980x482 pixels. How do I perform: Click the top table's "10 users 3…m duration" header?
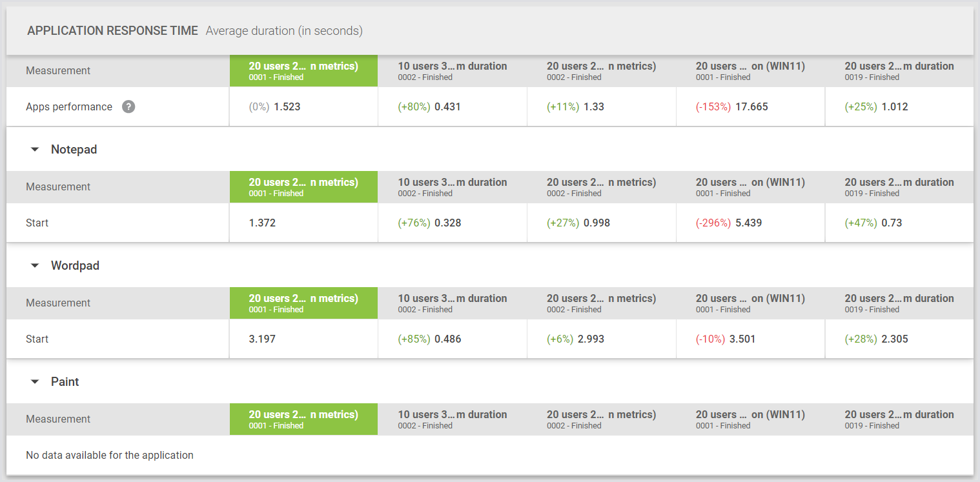point(452,71)
